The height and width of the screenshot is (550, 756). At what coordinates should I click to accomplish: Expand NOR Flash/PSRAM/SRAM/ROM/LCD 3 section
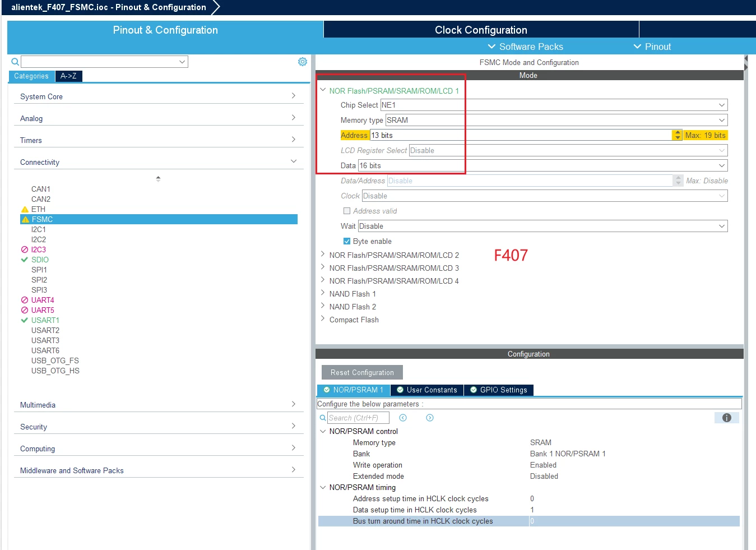(323, 267)
